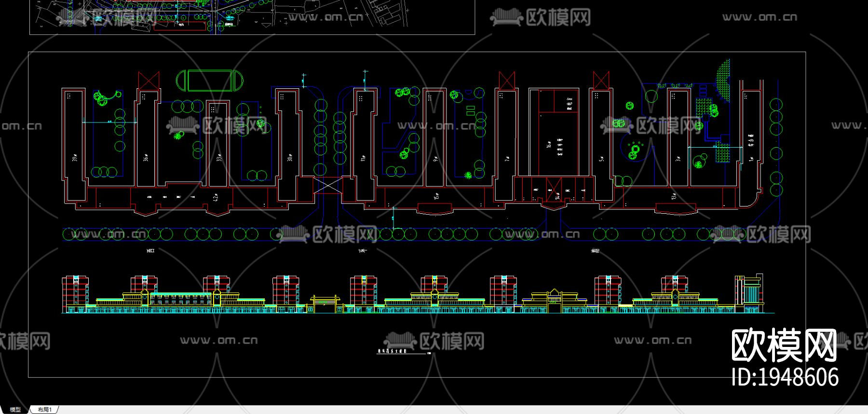Screen dimensions: 868x414
Task: Select the building label 30#
Action: pyautogui.click(x=290, y=157)
